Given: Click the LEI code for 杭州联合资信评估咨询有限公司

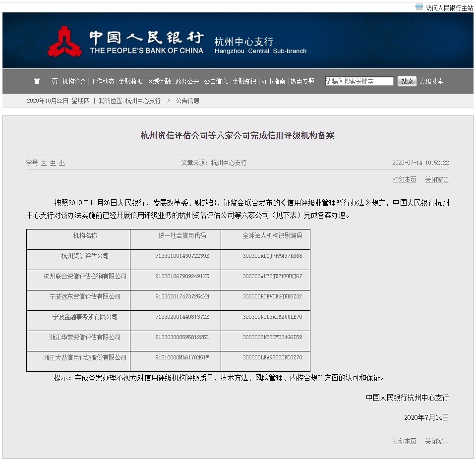Looking at the screenshot, I should (x=272, y=276).
